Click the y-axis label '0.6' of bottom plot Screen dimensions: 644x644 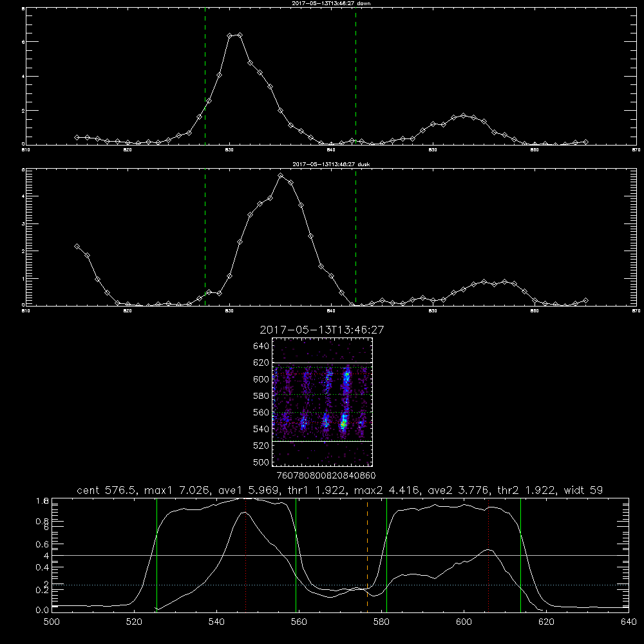point(43,544)
